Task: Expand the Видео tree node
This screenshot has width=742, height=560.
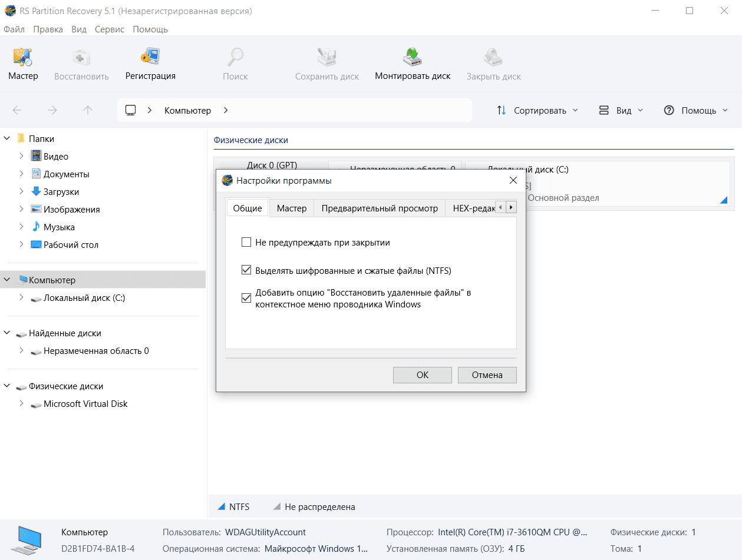Action: (22, 157)
